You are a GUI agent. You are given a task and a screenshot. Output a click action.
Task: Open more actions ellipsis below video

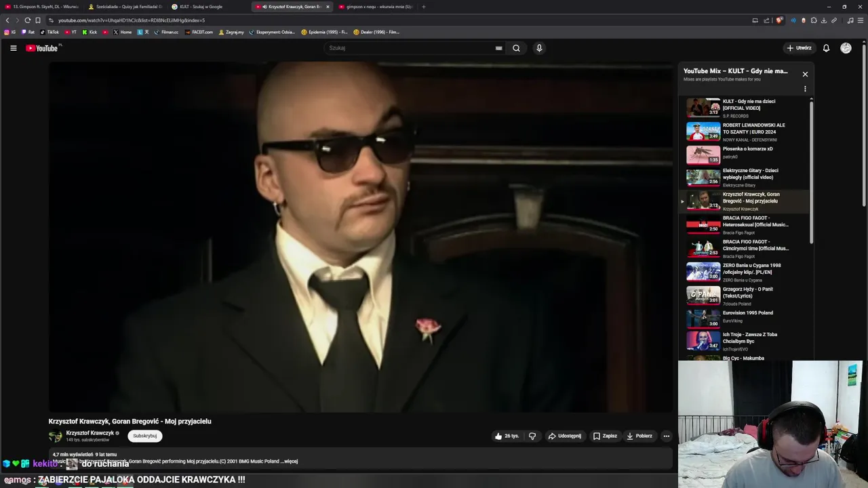[667, 436]
